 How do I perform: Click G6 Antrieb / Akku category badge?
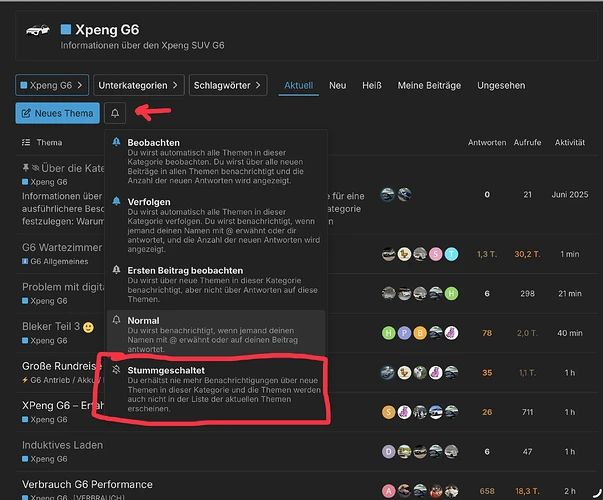point(63,380)
